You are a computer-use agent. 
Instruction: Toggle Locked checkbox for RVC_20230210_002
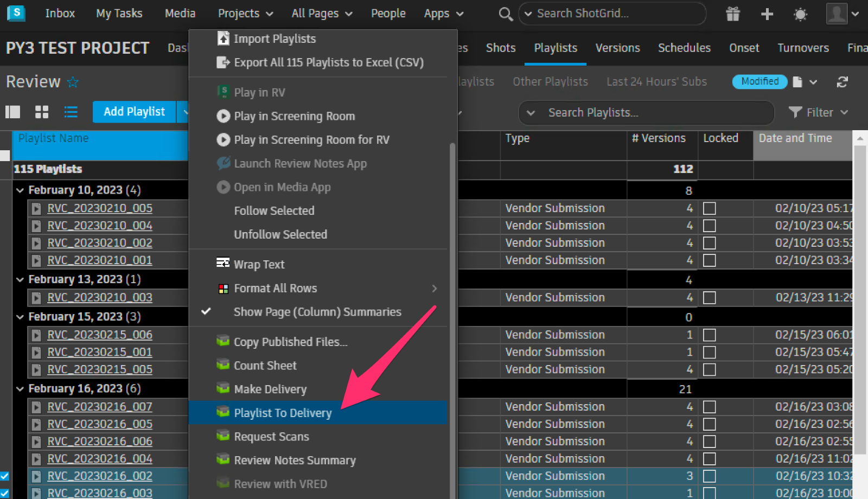click(x=709, y=243)
